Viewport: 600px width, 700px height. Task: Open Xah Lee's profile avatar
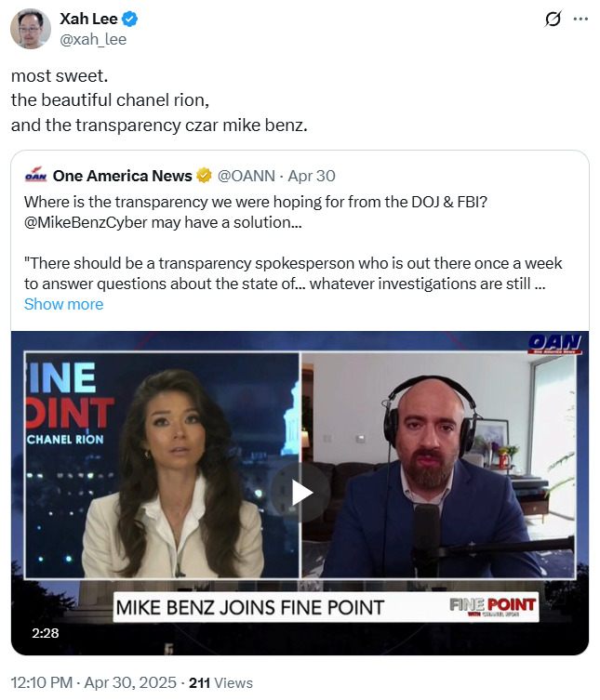31,29
